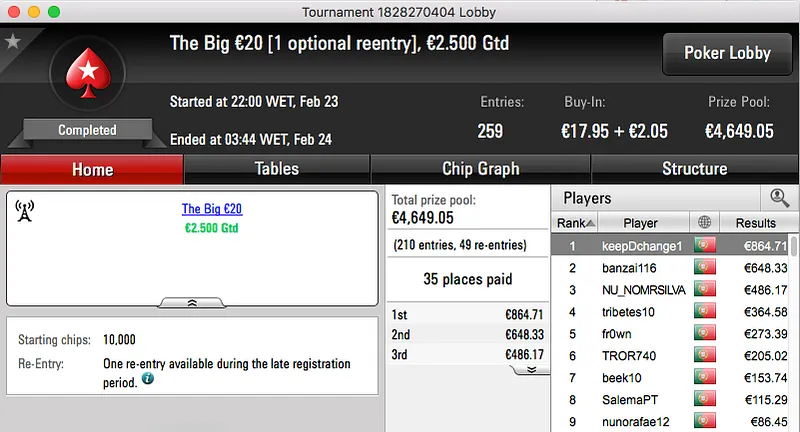Screen dimensions: 800x432
Task: Click the macOS green zoom button
Action: pyautogui.click(x=53, y=11)
